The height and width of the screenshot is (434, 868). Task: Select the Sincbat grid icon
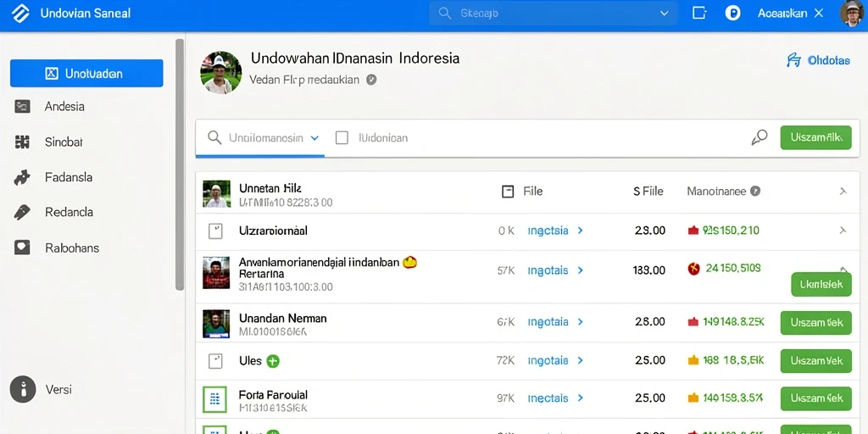point(22,142)
